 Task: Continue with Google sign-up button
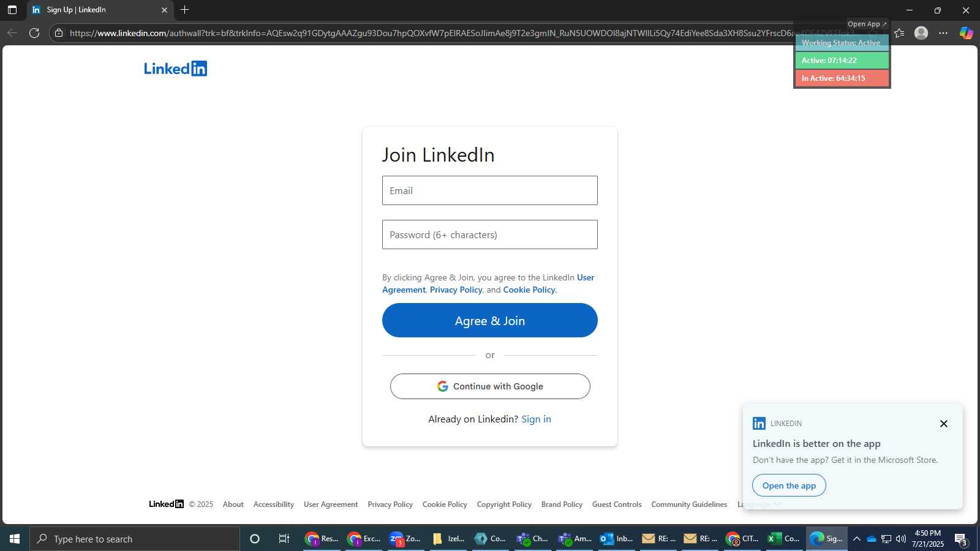(x=490, y=386)
